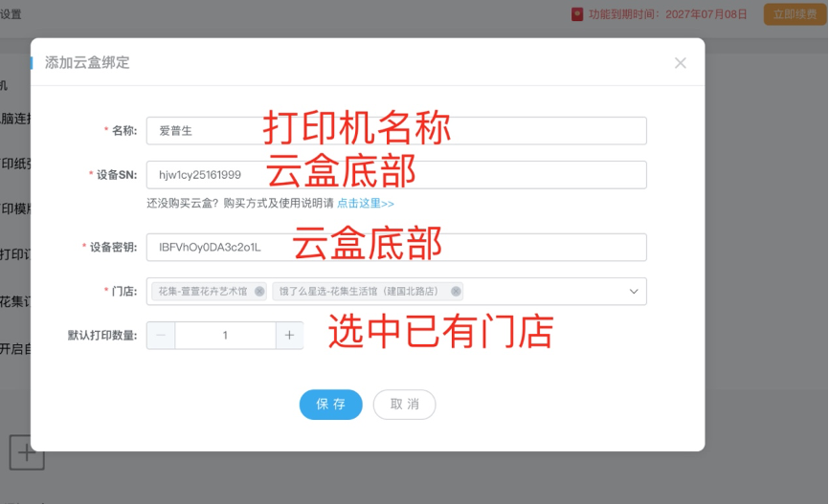Image resolution: width=829 pixels, height=504 pixels.
Task: Click the 立即续费 button in the top bar
Action: point(795,14)
